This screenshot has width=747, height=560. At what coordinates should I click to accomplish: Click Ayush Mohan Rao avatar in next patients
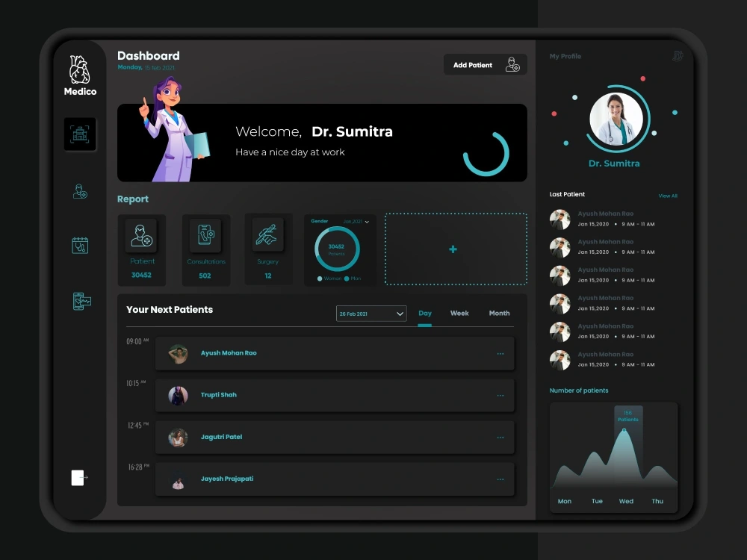coord(179,354)
